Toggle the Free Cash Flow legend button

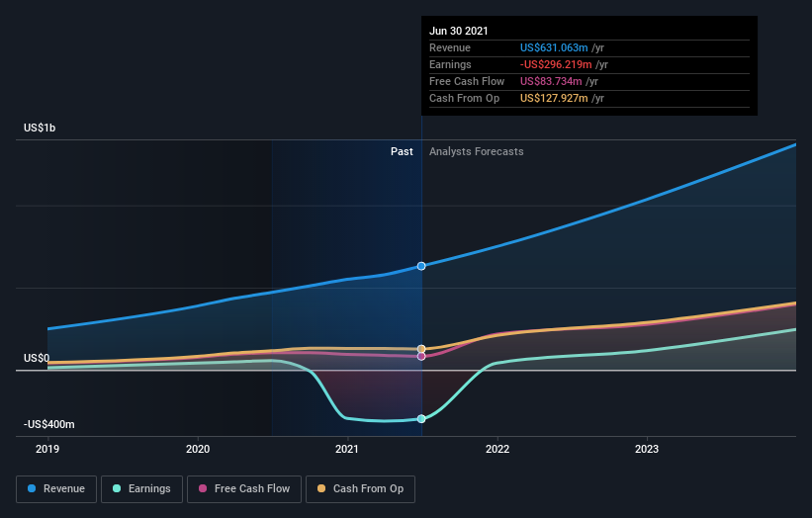click(244, 489)
